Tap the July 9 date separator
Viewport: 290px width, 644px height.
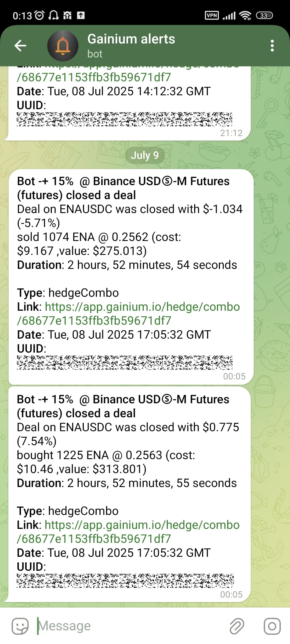(145, 155)
